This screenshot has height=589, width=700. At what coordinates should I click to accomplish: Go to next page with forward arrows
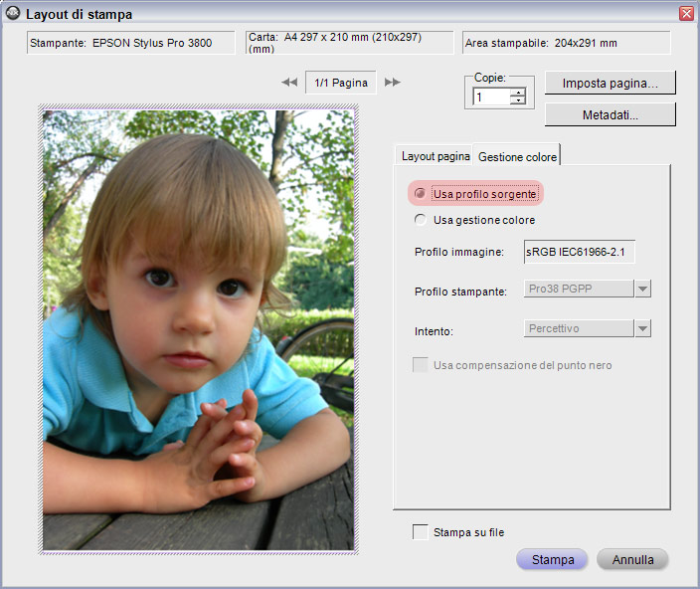tap(393, 83)
